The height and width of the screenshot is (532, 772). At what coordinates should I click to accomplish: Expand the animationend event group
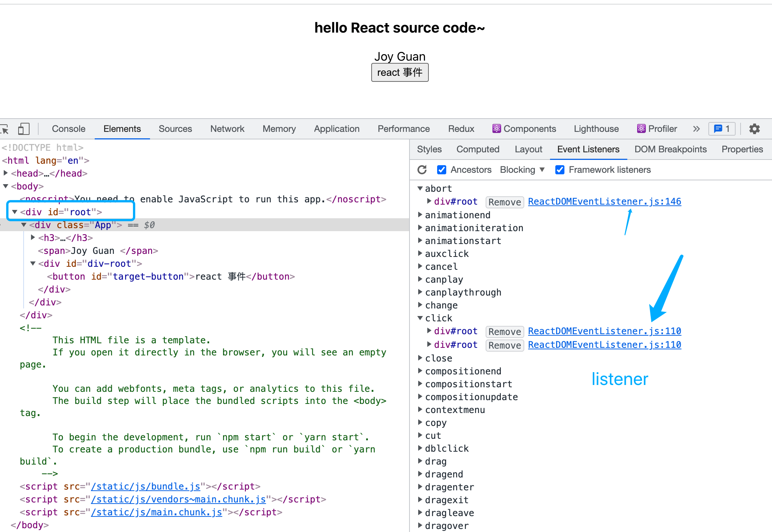420,215
